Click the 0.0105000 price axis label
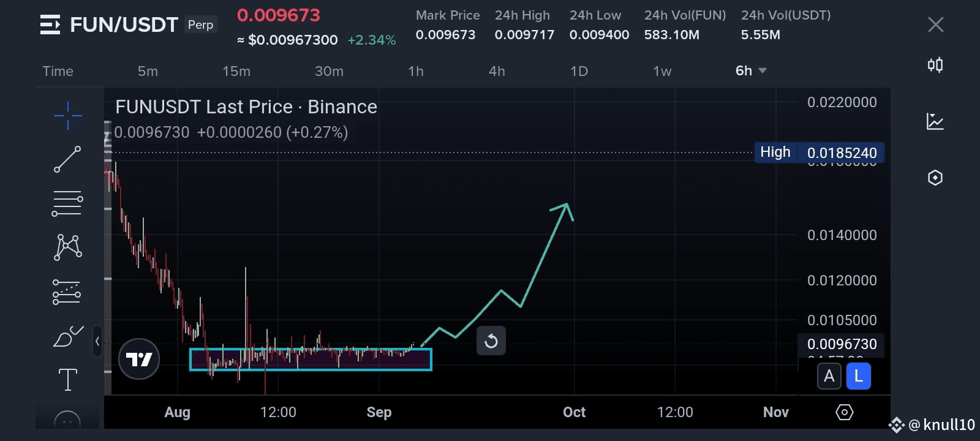980x441 pixels. point(842,320)
